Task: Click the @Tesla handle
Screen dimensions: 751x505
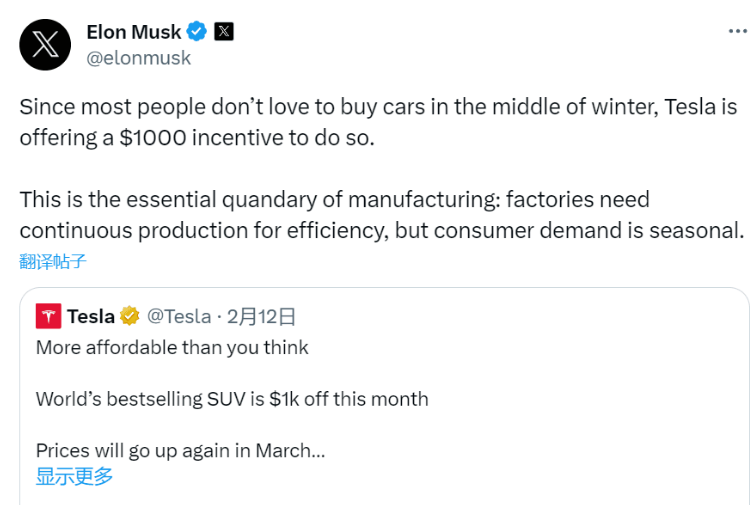Action: point(178,317)
